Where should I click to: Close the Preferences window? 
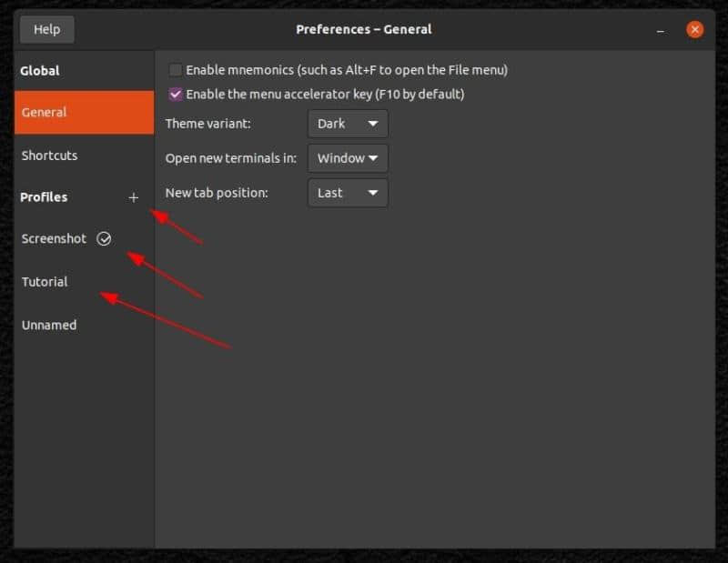694,30
